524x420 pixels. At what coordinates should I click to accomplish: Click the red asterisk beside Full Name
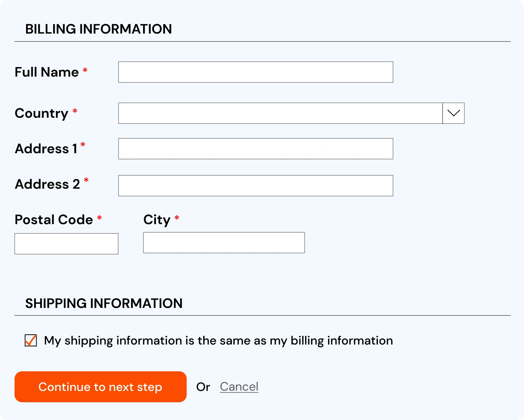point(85,70)
